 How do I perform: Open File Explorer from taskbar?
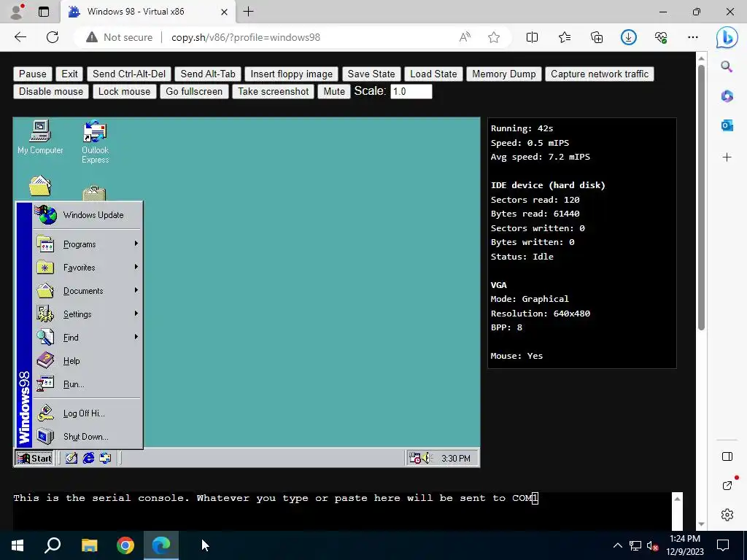[89, 545]
